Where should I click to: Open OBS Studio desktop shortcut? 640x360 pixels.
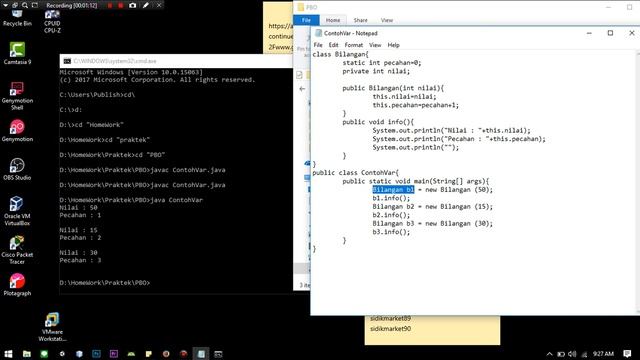pyautogui.click(x=17, y=169)
